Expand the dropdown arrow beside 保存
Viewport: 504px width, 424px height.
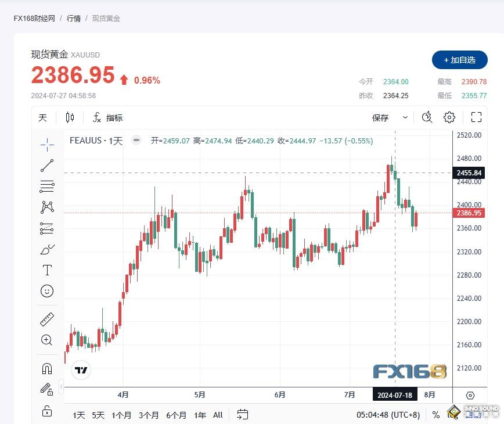pyautogui.click(x=405, y=117)
